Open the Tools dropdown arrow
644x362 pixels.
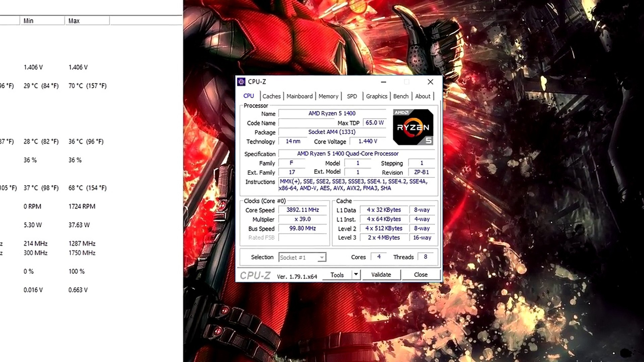click(356, 275)
